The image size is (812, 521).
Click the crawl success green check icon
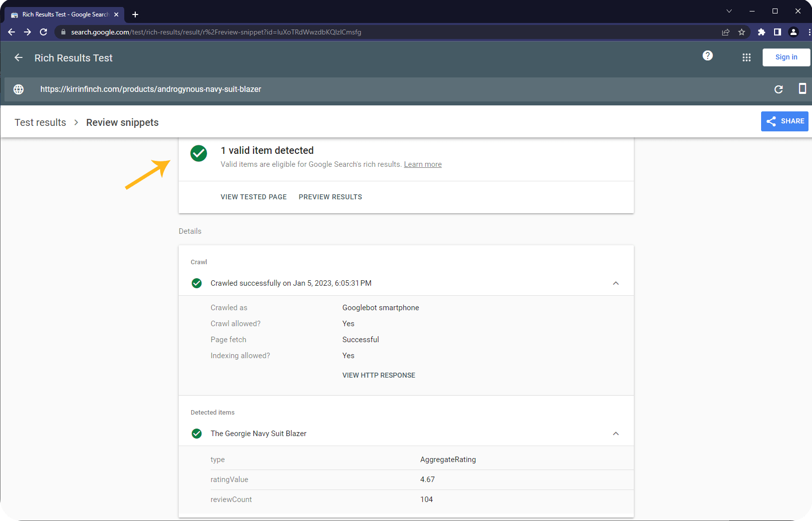(x=197, y=283)
